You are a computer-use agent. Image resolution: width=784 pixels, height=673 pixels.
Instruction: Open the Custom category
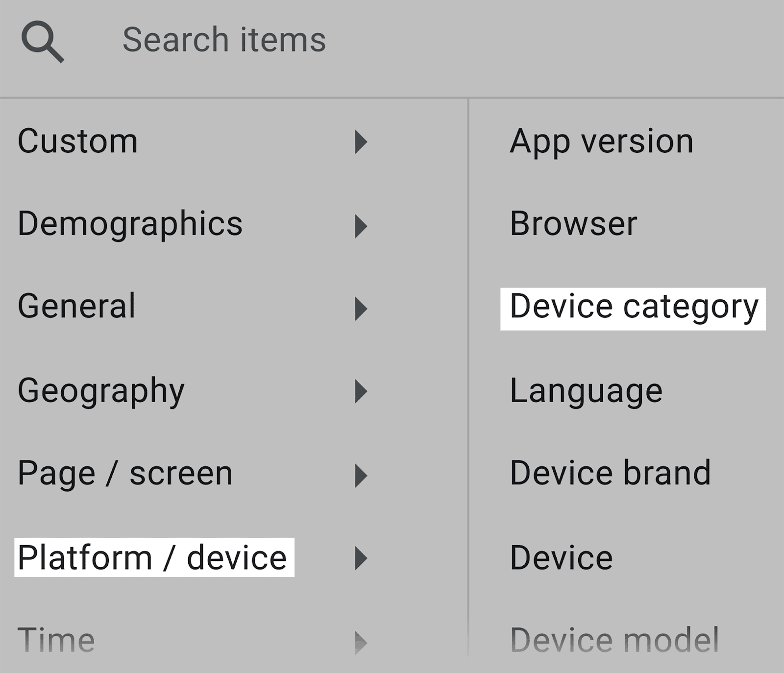pos(78,142)
